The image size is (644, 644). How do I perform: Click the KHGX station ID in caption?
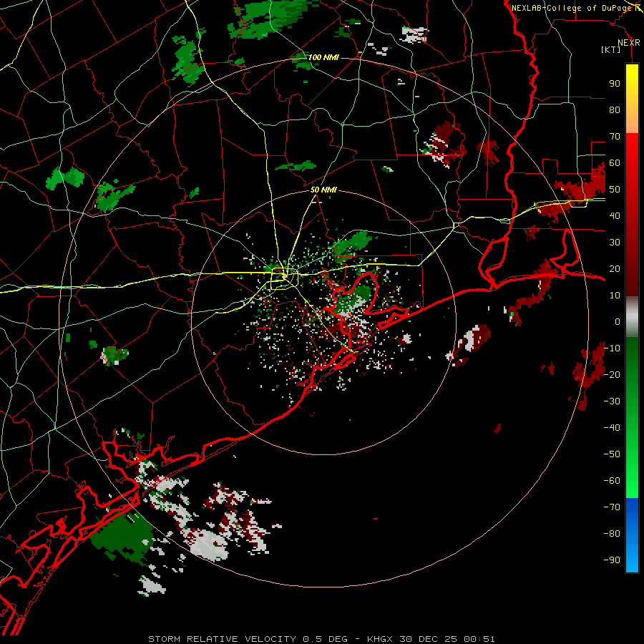coord(380,639)
